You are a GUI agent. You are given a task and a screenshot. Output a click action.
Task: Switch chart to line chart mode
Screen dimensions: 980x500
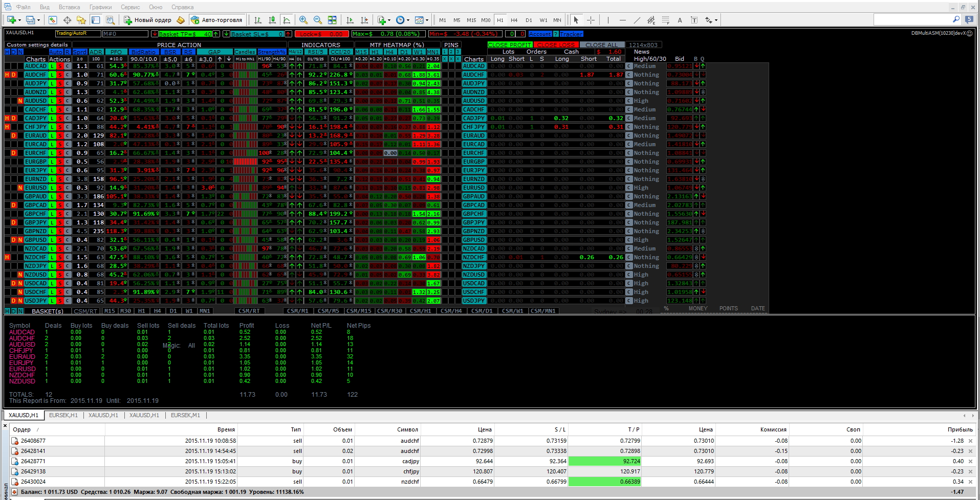[x=287, y=20]
